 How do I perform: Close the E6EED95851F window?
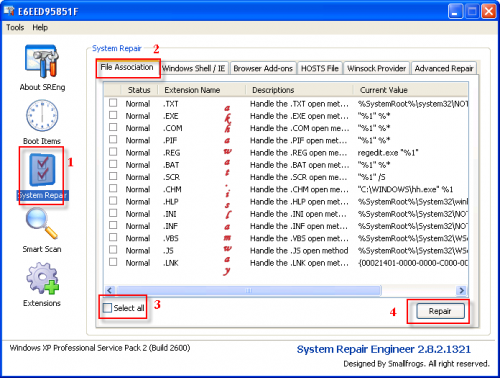point(489,12)
